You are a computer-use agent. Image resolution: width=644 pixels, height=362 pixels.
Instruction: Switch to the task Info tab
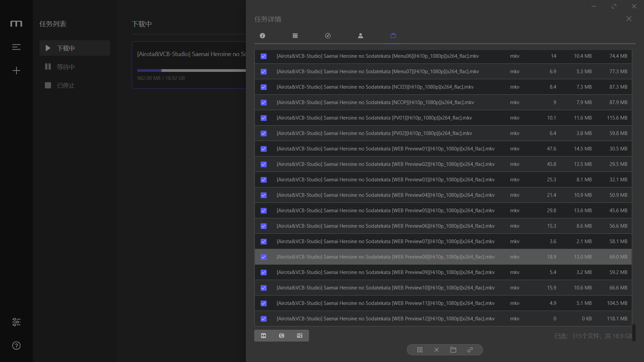[x=262, y=36]
